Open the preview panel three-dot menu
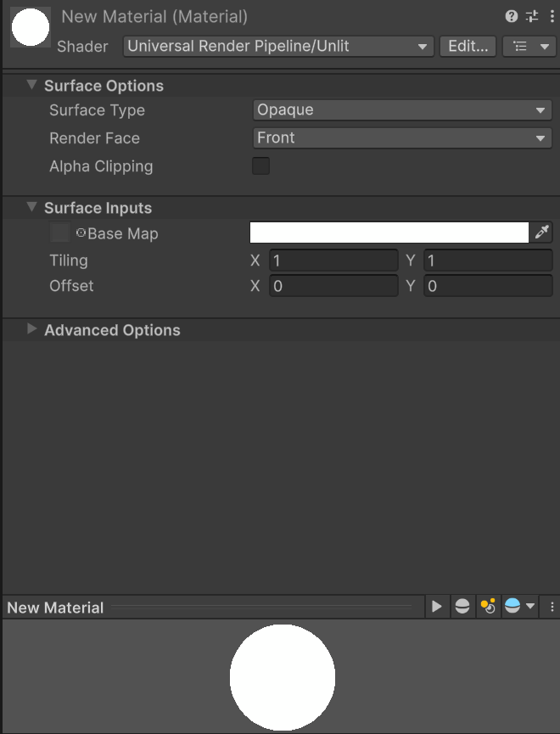The width and height of the screenshot is (560, 734). click(x=552, y=607)
